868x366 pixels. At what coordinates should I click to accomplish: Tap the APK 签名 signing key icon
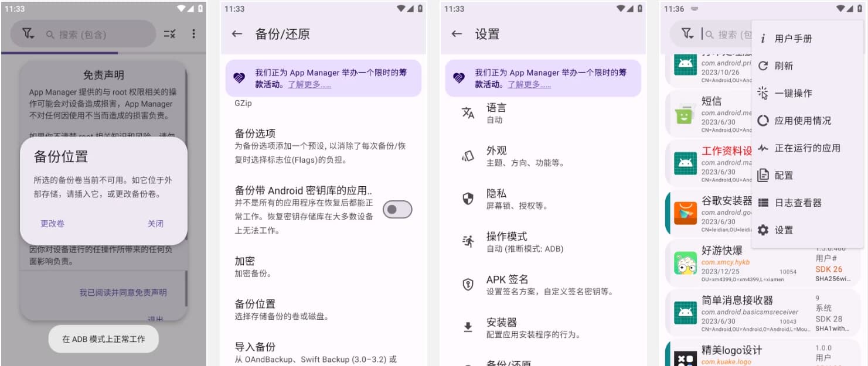pos(467,283)
